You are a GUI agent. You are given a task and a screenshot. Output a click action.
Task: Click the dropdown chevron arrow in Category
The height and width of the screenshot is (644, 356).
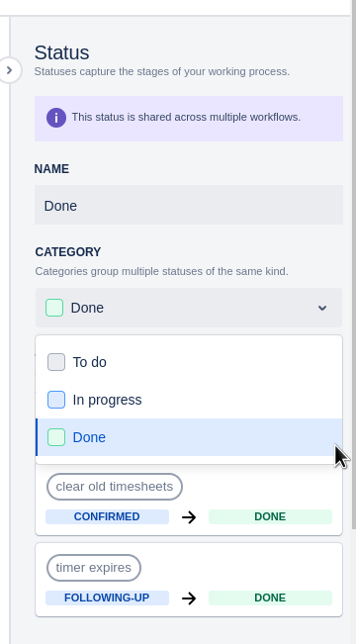(x=322, y=308)
